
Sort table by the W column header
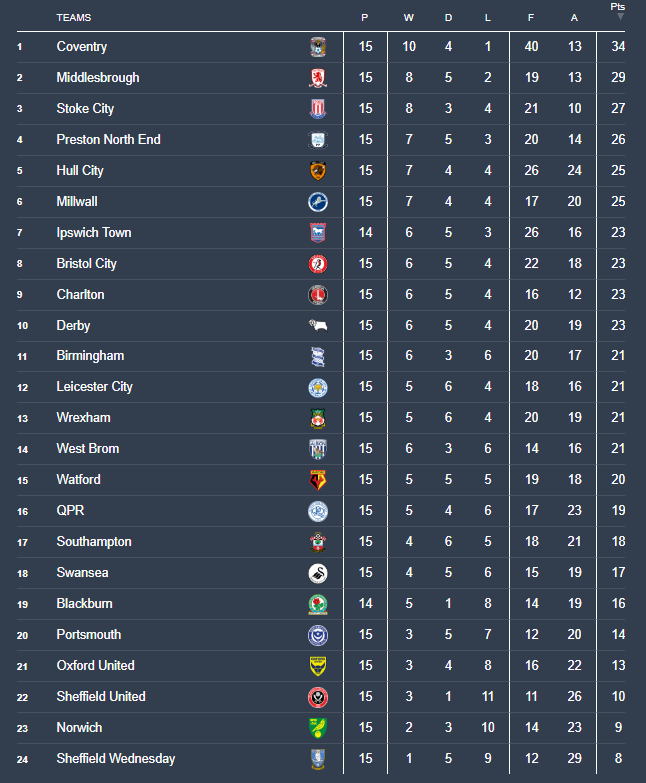(408, 17)
